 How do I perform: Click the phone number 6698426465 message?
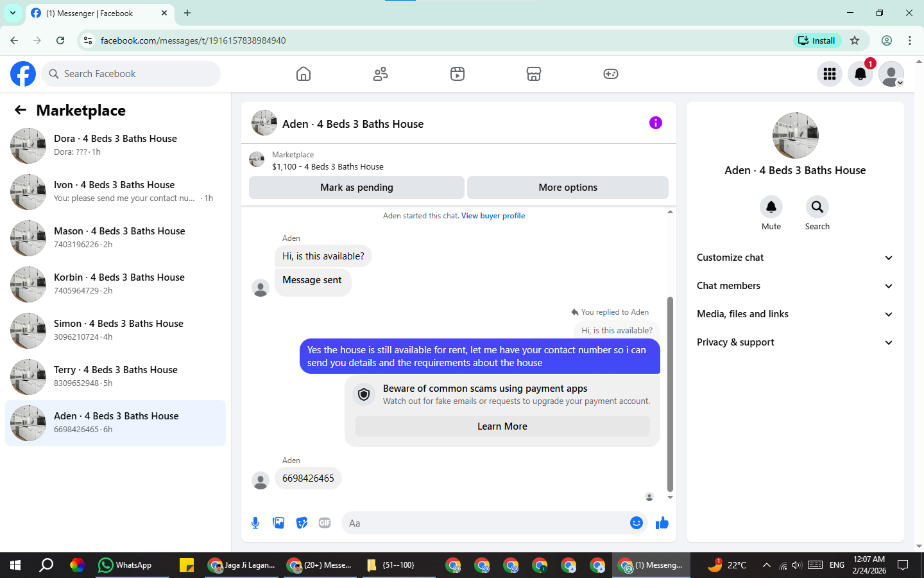point(308,478)
